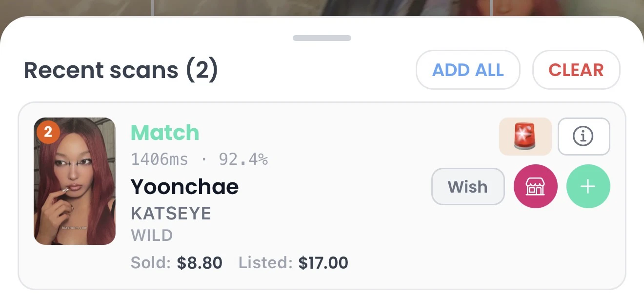The height and width of the screenshot is (295, 644).
Task: Click the orange badge showing 2
Action: (48, 132)
